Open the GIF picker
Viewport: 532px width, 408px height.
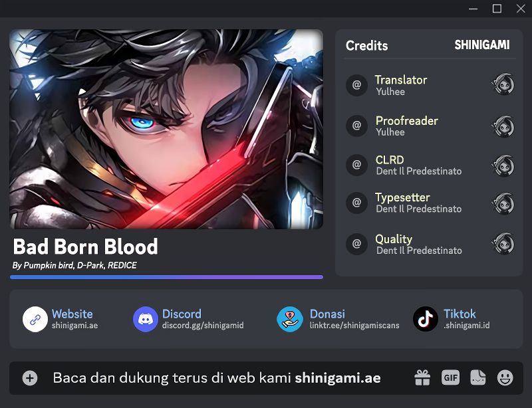coord(450,377)
